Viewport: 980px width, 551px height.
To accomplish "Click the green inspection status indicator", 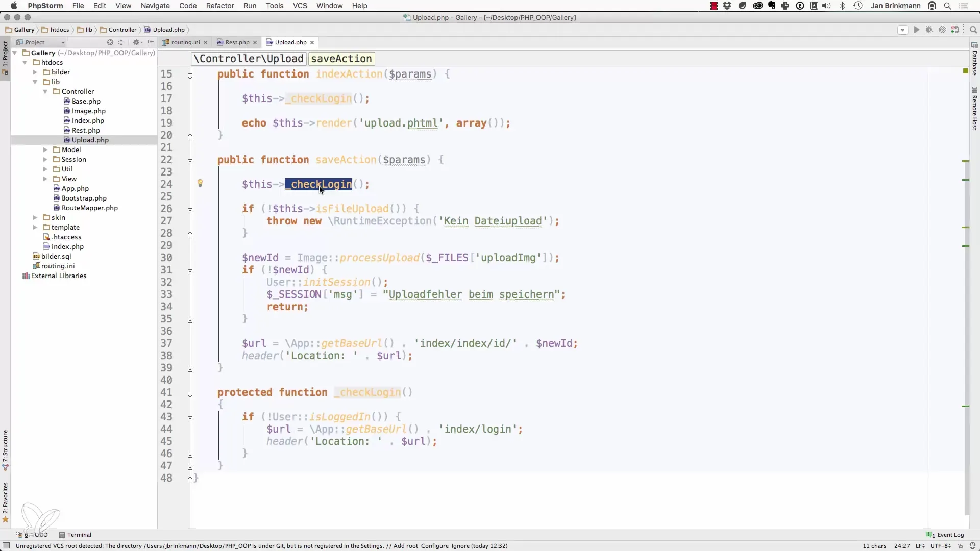I will click(965, 71).
